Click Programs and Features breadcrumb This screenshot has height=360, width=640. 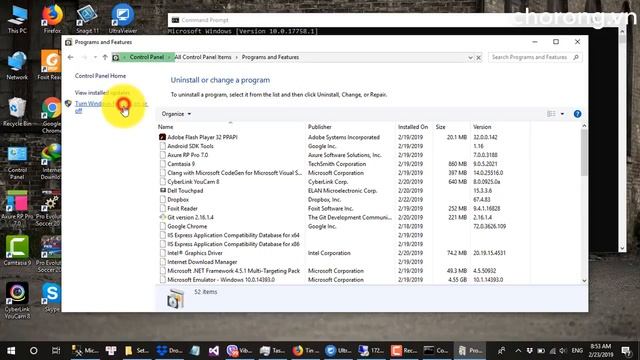270,57
